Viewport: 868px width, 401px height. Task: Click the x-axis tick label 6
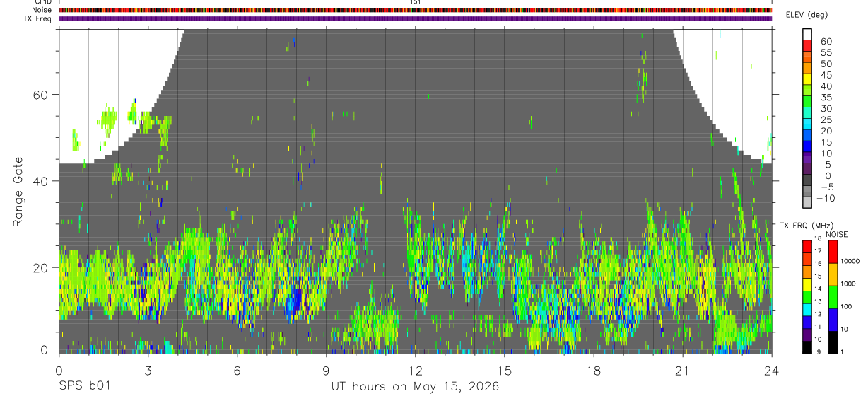click(x=237, y=370)
